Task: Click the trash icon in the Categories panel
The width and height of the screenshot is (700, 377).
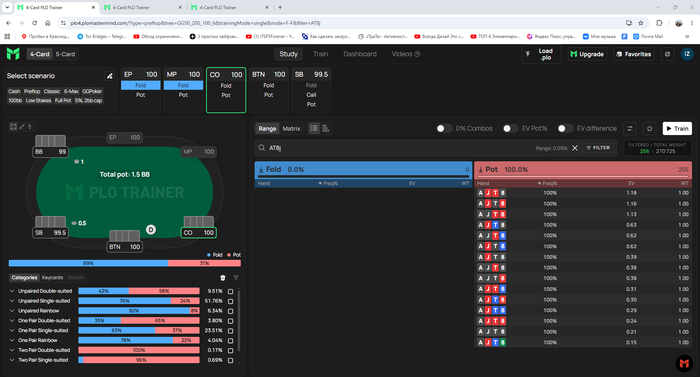Action: point(223,278)
